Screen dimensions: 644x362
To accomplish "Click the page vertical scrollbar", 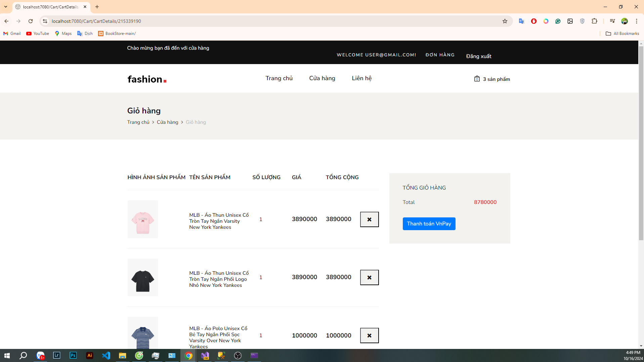I will click(641, 143).
